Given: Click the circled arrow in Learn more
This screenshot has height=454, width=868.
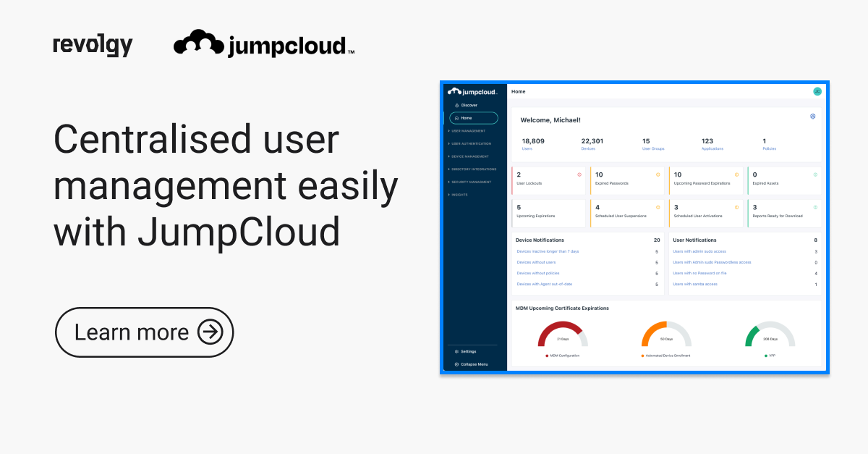Looking at the screenshot, I should pos(210,332).
